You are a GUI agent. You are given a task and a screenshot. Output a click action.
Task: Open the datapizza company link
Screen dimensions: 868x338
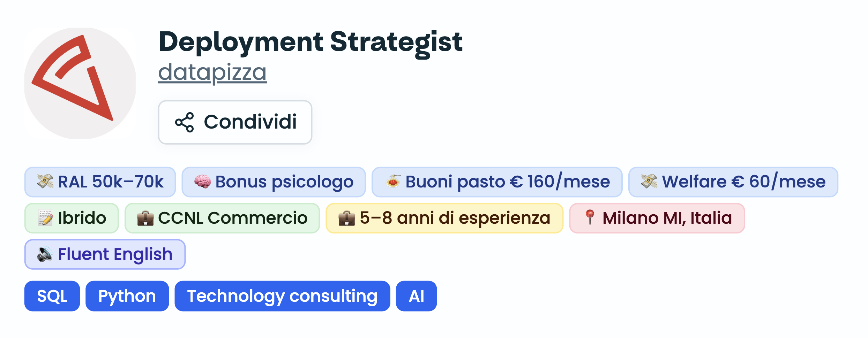(212, 72)
